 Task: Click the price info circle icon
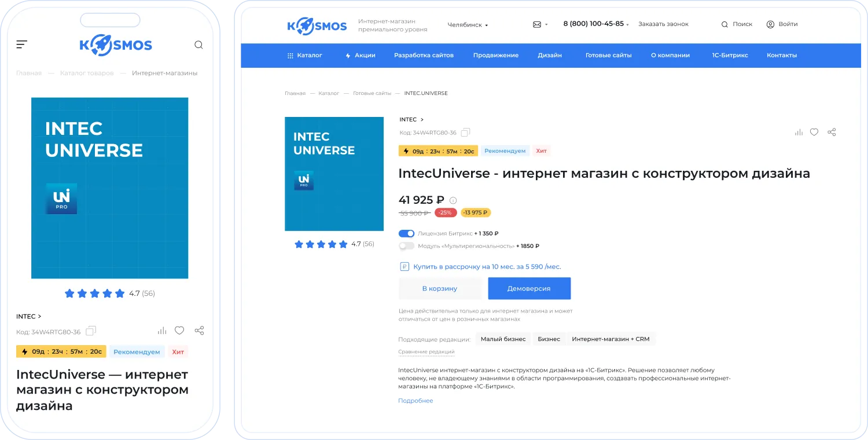click(453, 200)
